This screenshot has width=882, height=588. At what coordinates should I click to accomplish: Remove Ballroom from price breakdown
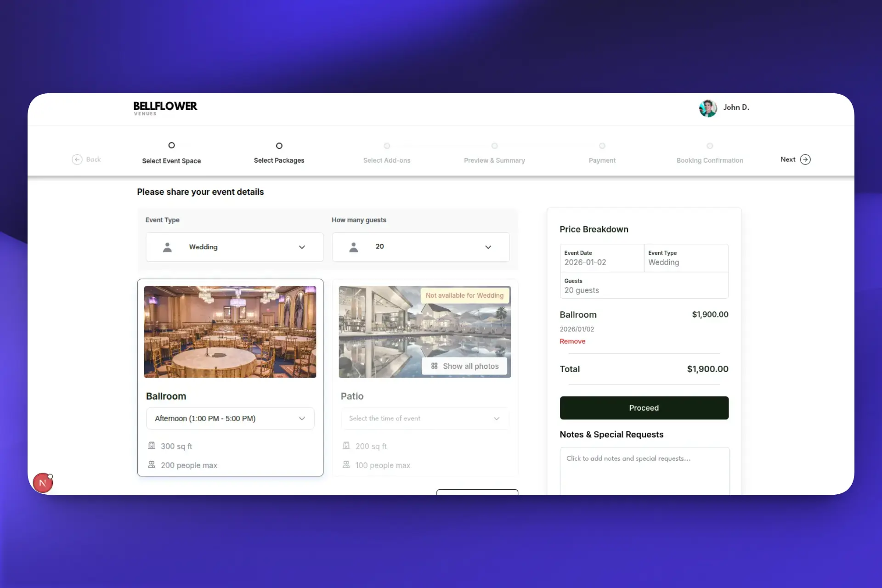pos(572,341)
